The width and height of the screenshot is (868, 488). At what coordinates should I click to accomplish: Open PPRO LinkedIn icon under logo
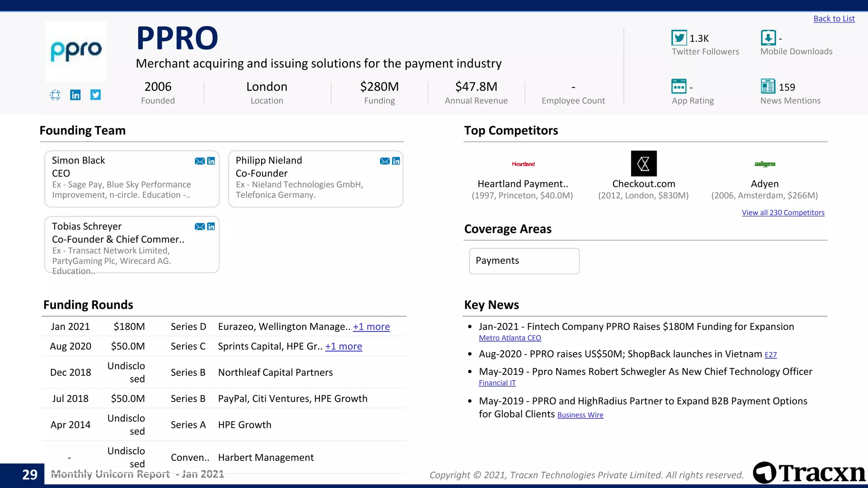[75, 95]
